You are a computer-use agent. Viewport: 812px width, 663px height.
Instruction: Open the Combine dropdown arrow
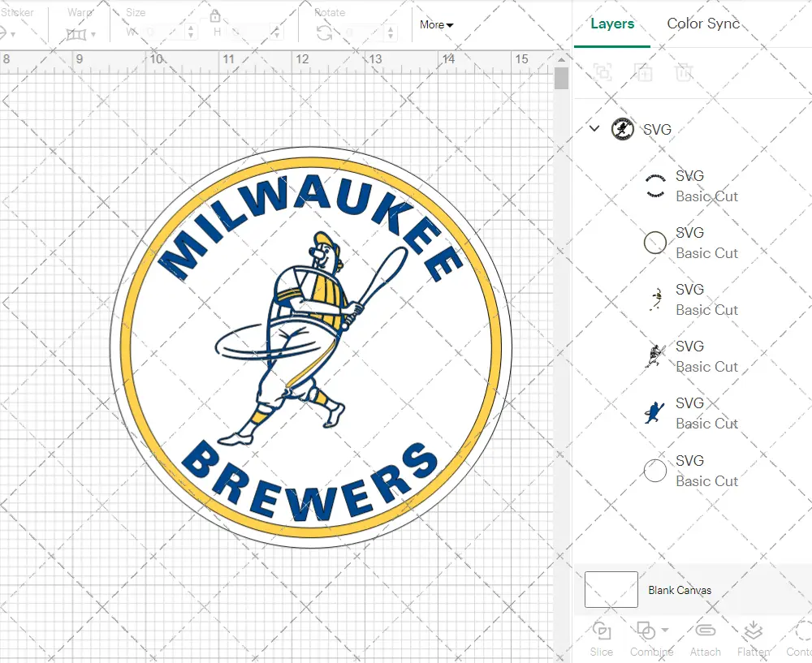point(665,630)
